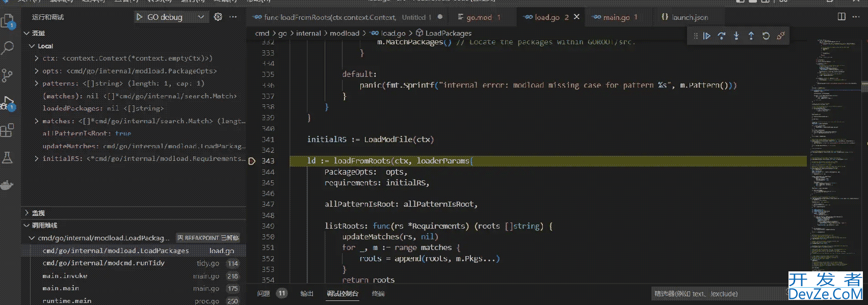This screenshot has width=868, height=305.
Task: Click modload in breadcrumb
Action: click(x=345, y=33)
